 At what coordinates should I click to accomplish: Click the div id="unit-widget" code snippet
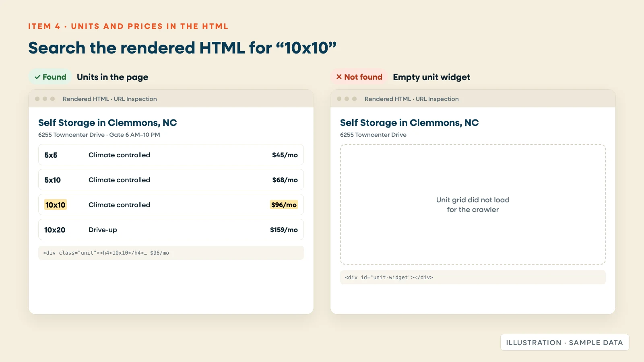[x=473, y=277]
